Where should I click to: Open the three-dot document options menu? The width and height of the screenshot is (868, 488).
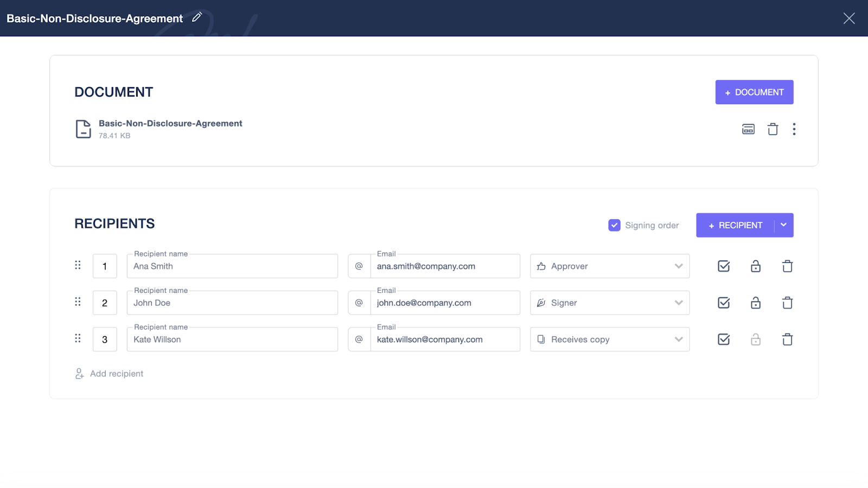(x=794, y=129)
